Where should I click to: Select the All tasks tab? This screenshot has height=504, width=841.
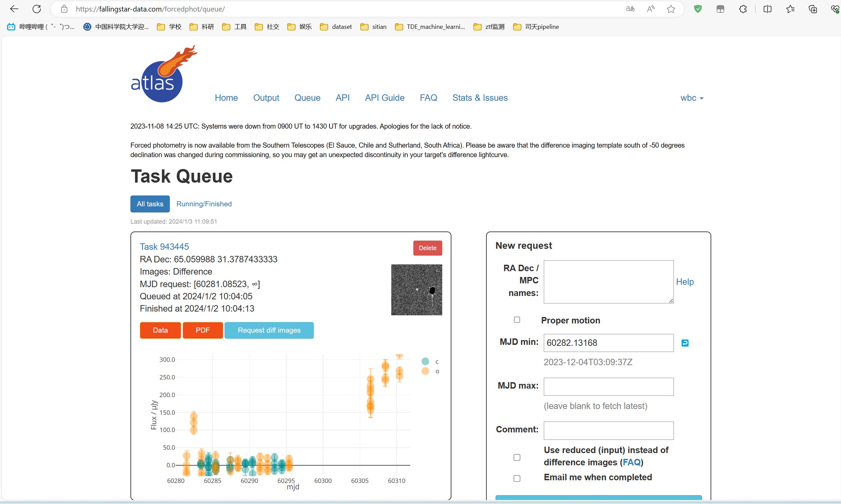tap(150, 204)
